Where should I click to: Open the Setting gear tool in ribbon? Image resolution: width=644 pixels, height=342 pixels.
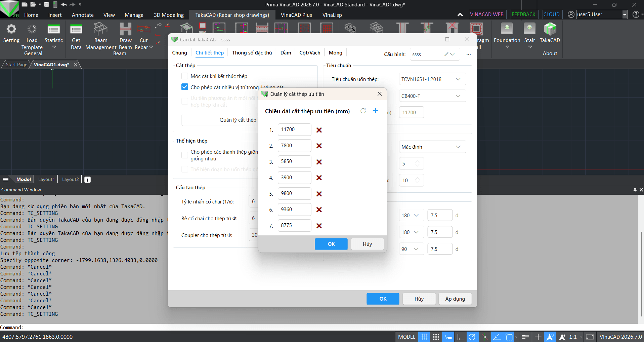coord(11,29)
